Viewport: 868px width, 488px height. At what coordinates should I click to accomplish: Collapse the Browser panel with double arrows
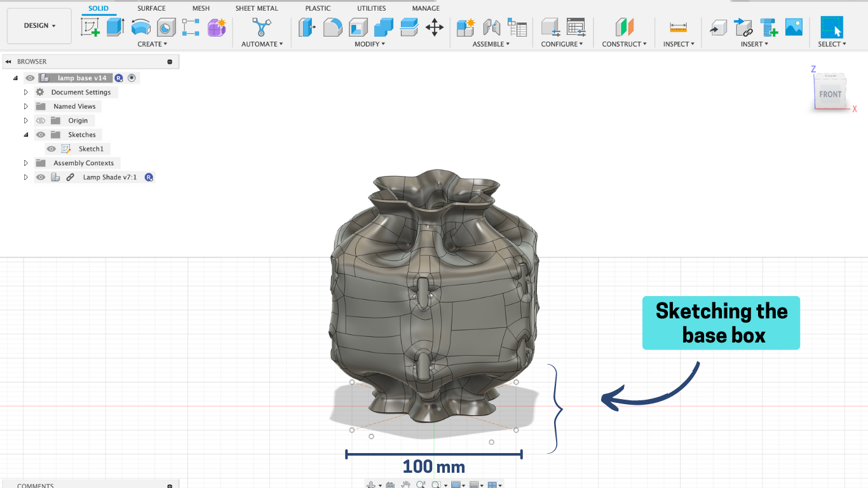[8, 62]
